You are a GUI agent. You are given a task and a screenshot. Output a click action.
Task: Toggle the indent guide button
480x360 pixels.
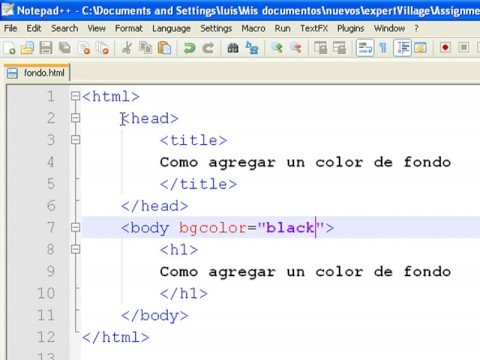click(x=402, y=48)
